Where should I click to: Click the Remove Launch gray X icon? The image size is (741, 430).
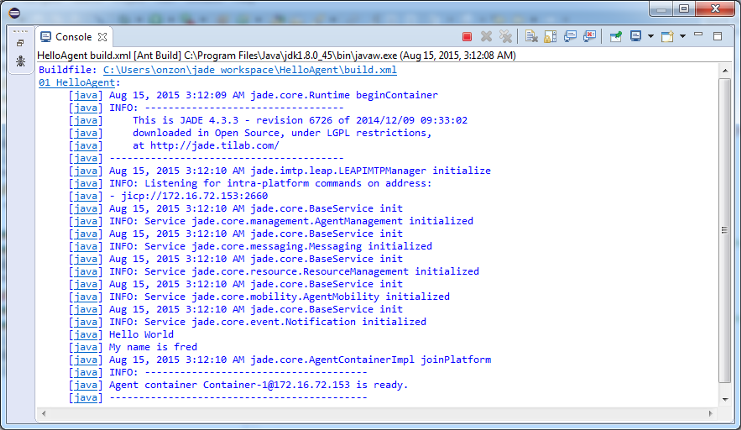click(486, 36)
